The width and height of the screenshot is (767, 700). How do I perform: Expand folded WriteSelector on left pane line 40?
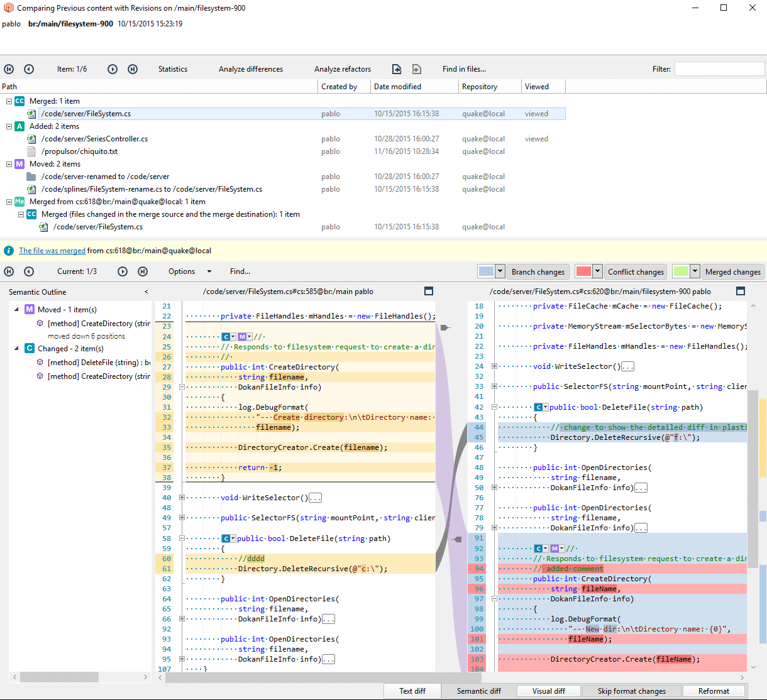coord(182,498)
